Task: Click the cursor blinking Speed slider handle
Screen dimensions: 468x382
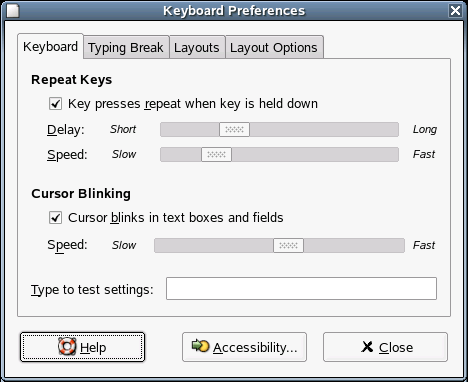Action: coord(288,246)
